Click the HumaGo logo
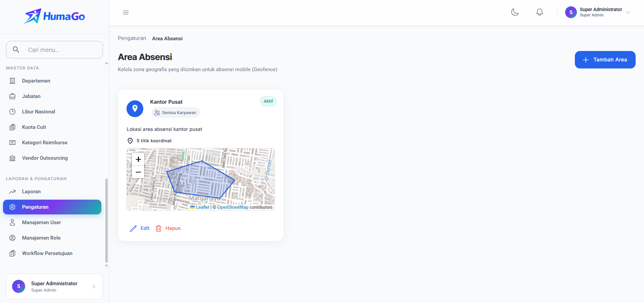 54,16
